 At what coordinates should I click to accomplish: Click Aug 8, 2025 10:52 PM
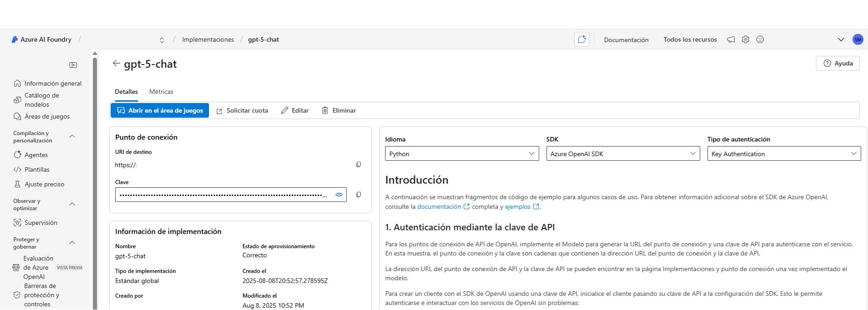[273, 305]
